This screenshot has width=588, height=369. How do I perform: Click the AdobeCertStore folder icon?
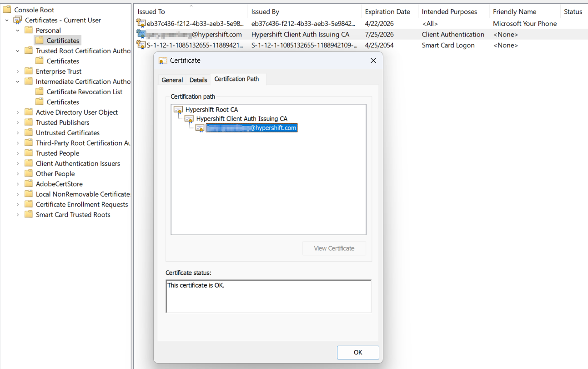click(29, 184)
